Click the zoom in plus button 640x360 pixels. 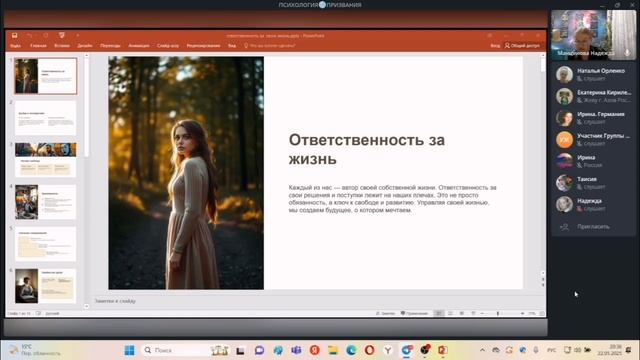(522, 313)
